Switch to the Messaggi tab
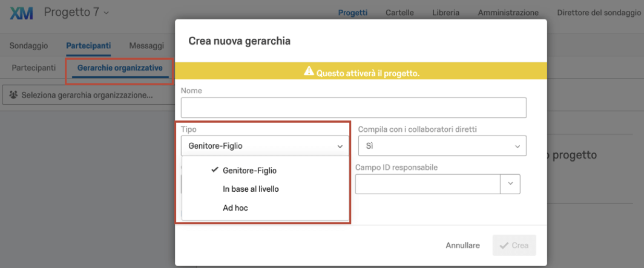Viewport: 644px width, 268px height. 146,45
